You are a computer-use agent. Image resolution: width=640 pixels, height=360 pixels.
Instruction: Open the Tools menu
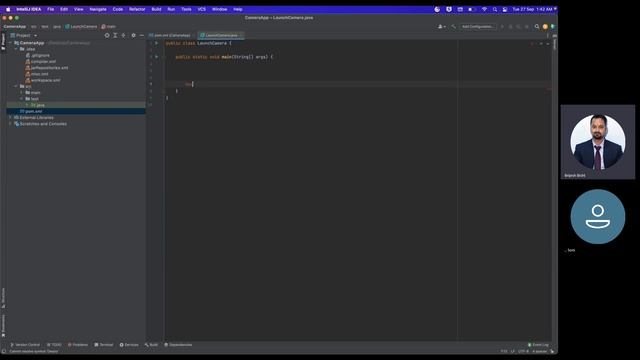point(186,9)
